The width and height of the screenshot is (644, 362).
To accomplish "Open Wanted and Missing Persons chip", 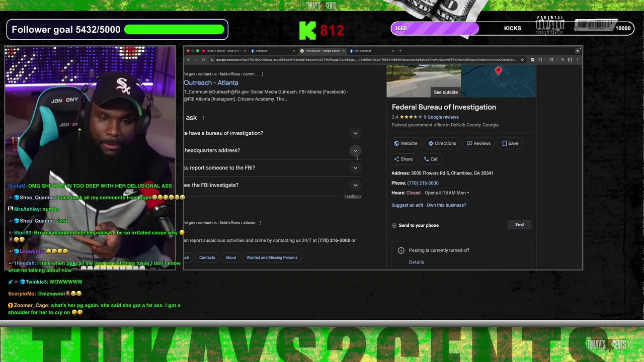I will 272,257.
